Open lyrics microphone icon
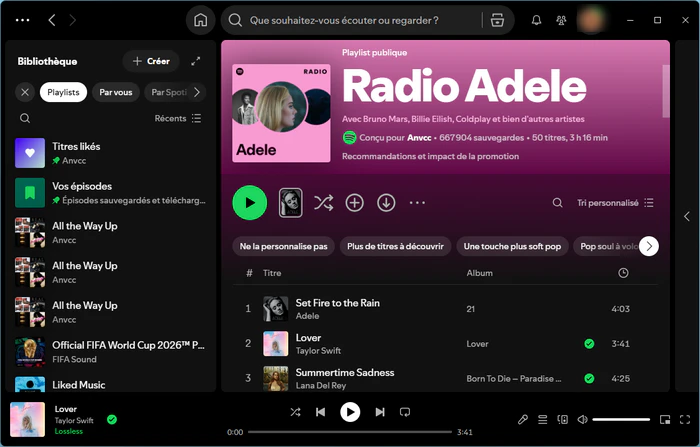The height and width of the screenshot is (447, 700). click(x=523, y=419)
